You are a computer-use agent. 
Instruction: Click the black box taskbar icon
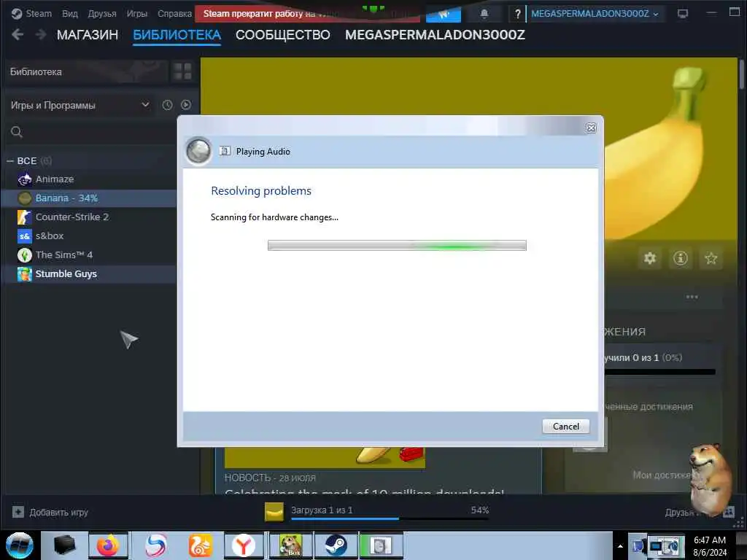pos(64,545)
